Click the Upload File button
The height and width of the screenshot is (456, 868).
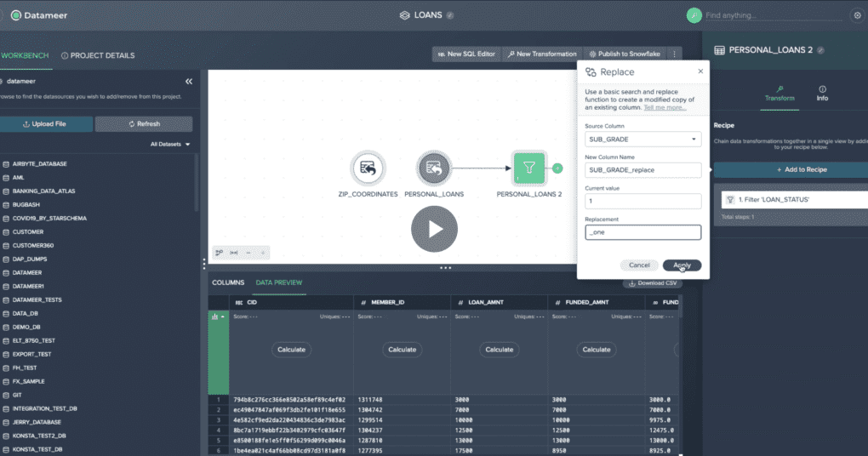pyautogui.click(x=46, y=124)
